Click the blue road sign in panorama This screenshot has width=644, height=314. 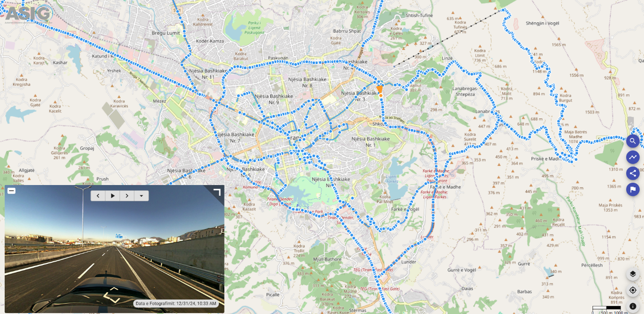[118, 236]
